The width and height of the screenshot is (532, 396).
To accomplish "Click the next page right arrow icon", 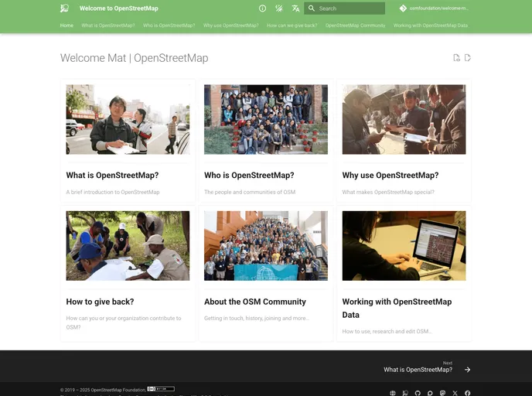I will tap(468, 370).
